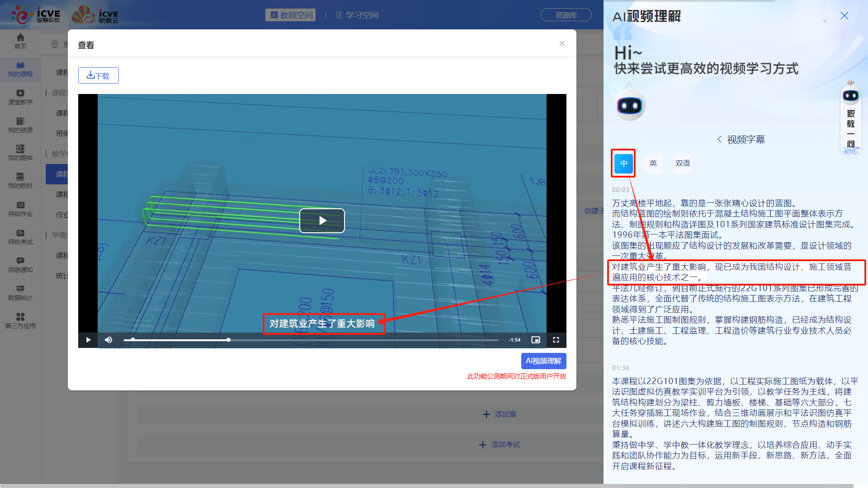Open 我的资源 panel

click(20, 125)
